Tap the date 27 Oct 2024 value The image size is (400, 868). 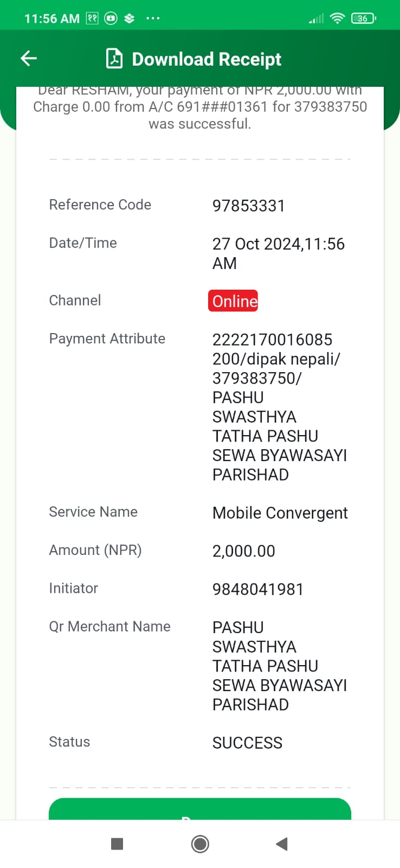256,244
